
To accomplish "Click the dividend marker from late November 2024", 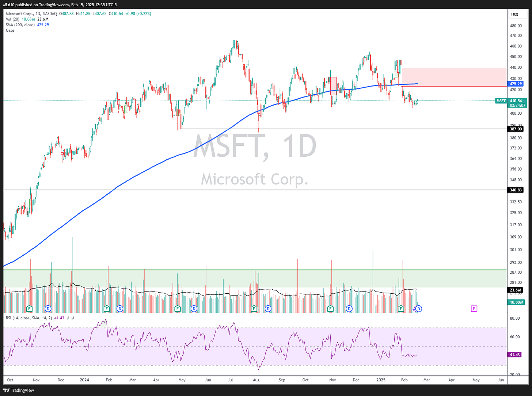I will [349, 309].
